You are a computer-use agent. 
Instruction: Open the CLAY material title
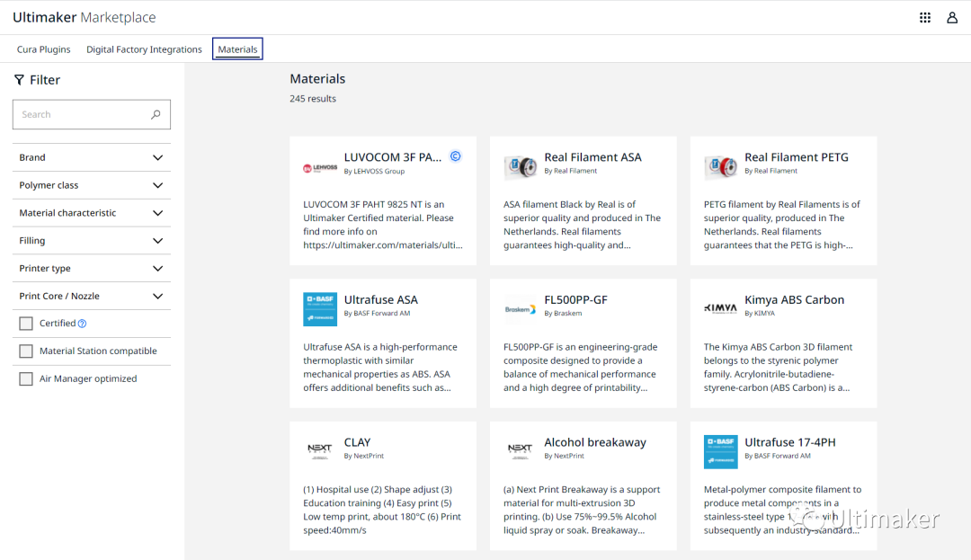coord(357,442)
